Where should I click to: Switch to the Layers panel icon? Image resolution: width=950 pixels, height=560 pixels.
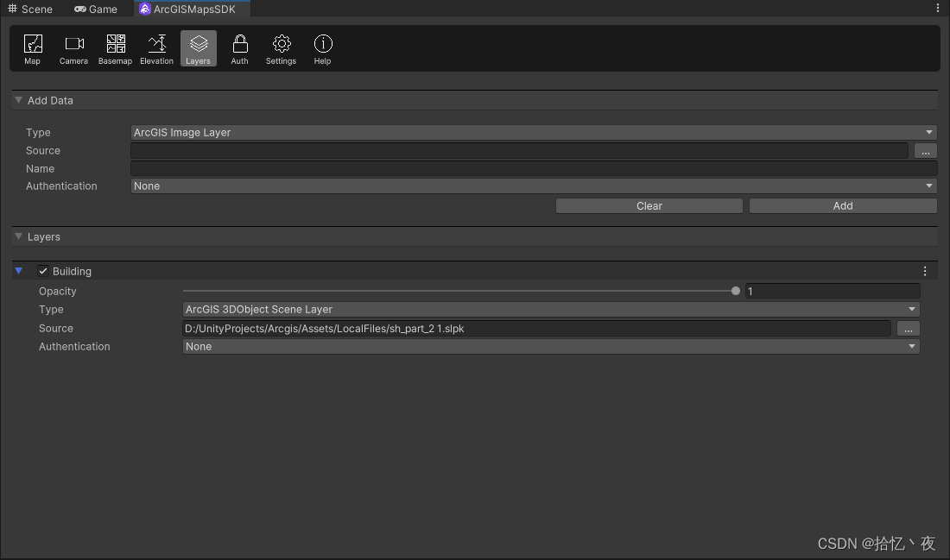(198, 48)
